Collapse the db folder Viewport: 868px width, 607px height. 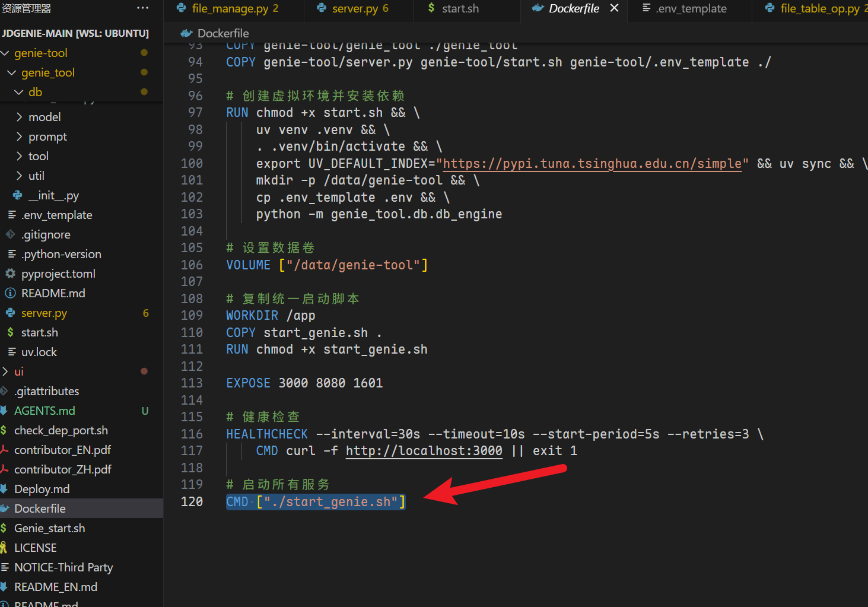19,93
